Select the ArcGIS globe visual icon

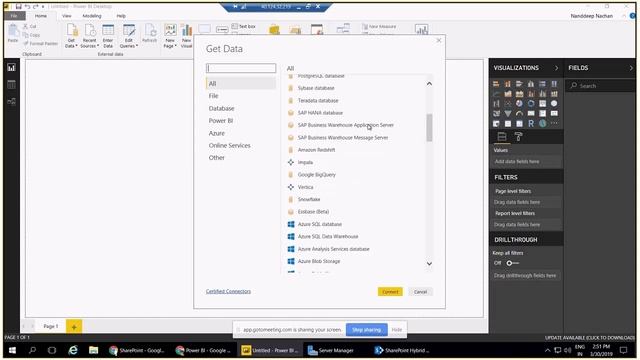point(542,123)
